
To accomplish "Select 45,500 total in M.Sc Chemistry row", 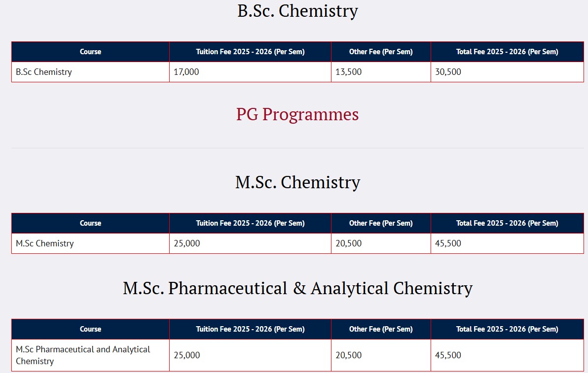I will 448,243.
